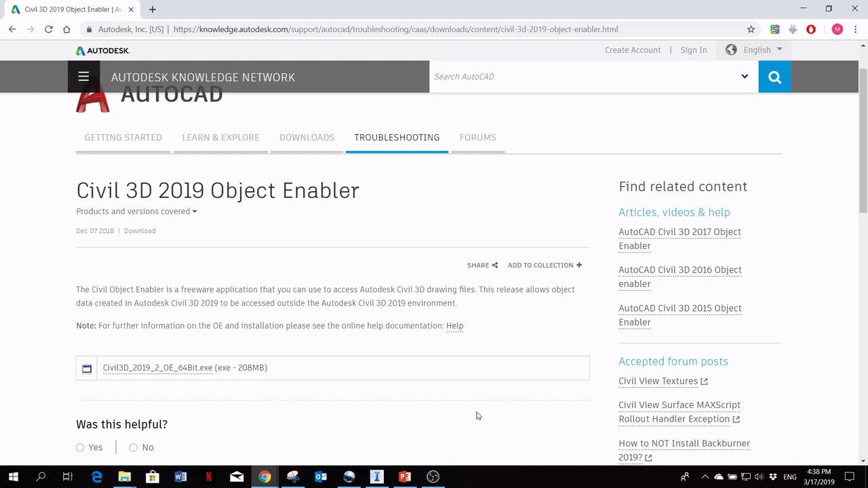Expand the search scope dropdown arrow
This screenshot has height=488, width=868.
[x=745, y=77]
